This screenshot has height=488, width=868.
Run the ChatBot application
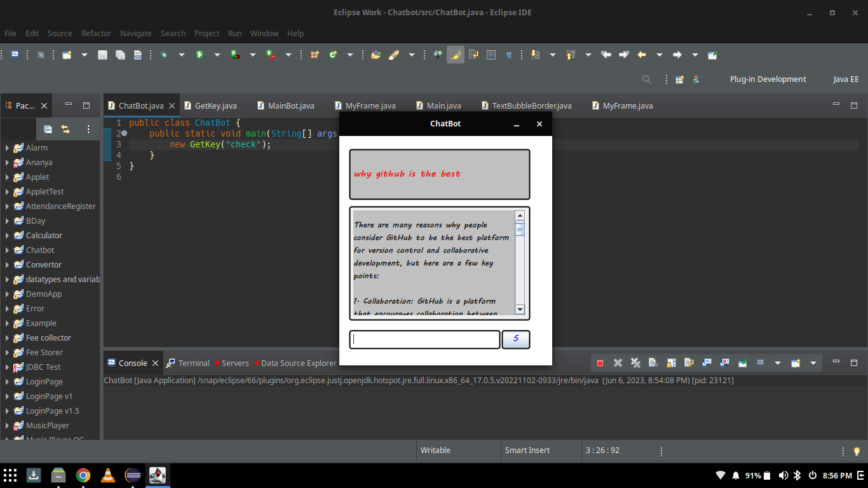pos(200,55)
